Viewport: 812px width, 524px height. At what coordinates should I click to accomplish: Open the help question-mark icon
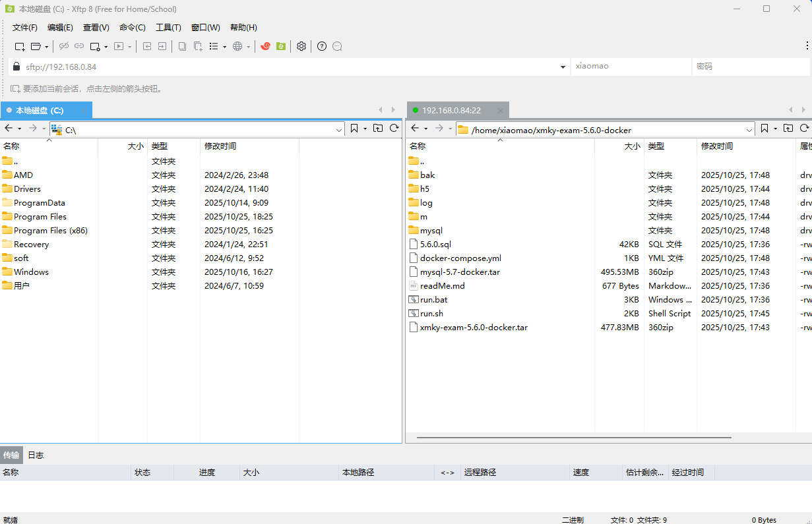(322, 46)
